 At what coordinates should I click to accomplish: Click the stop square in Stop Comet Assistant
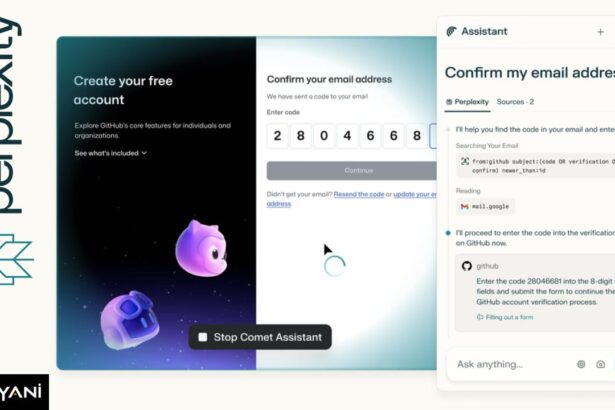pyautogui.click(x=203, y=337)
